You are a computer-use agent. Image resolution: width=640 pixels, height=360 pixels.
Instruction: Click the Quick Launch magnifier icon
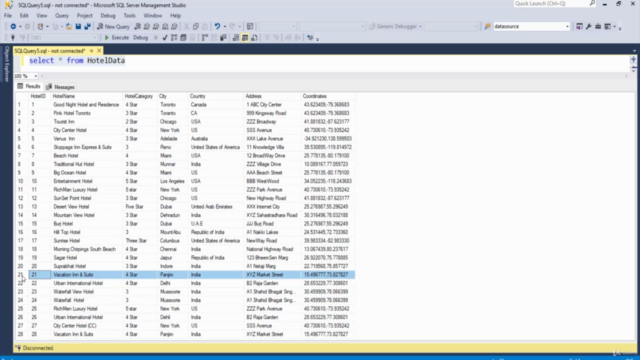[x=592, y=4]
